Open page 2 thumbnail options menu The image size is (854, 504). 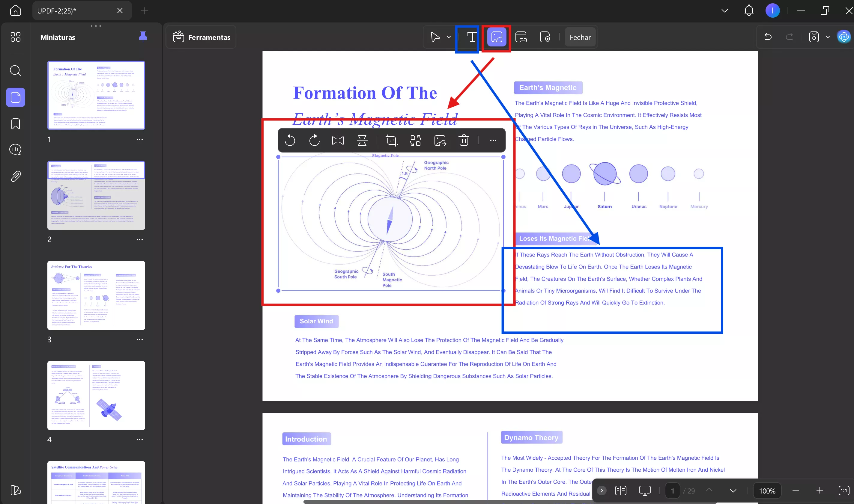click(140, 239)
